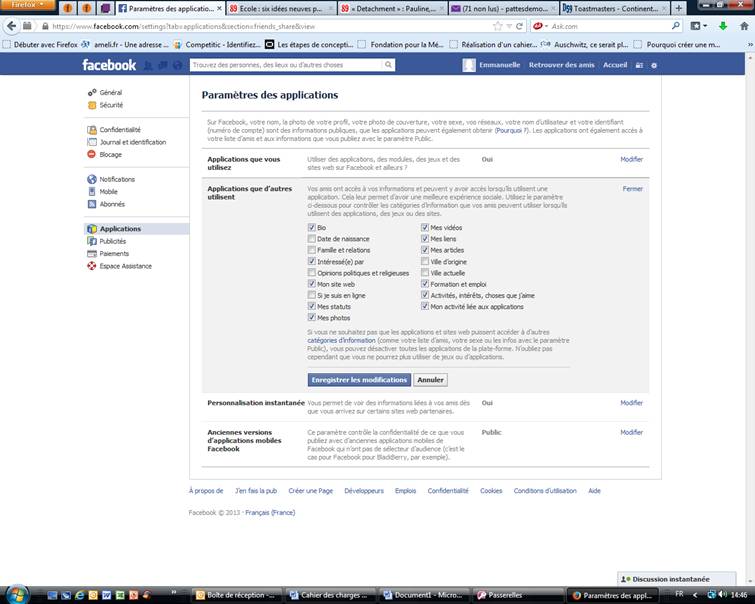Viewport: 755px width, 604px height.
Task: Click Fermer to close the section
Action: coord(632,189)
